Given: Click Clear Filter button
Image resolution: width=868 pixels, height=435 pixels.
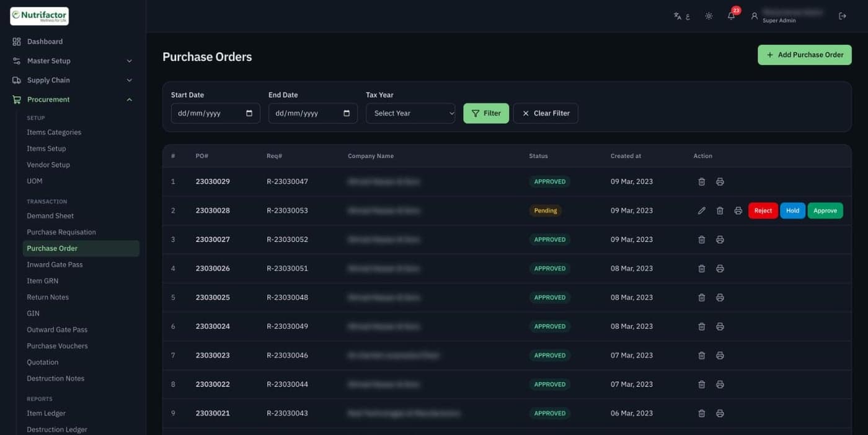Looking at the screenshot, I should (x=546, y=114).
